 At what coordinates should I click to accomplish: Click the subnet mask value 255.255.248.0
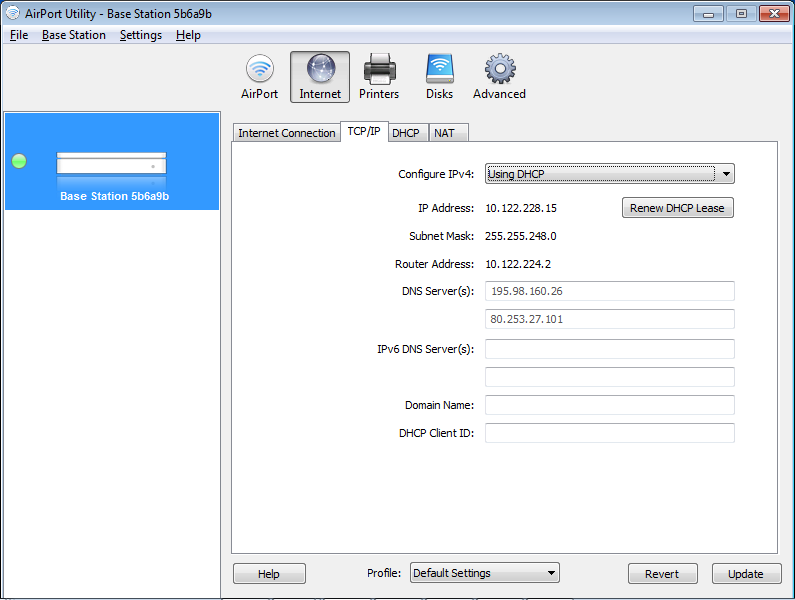pos(520,236)
